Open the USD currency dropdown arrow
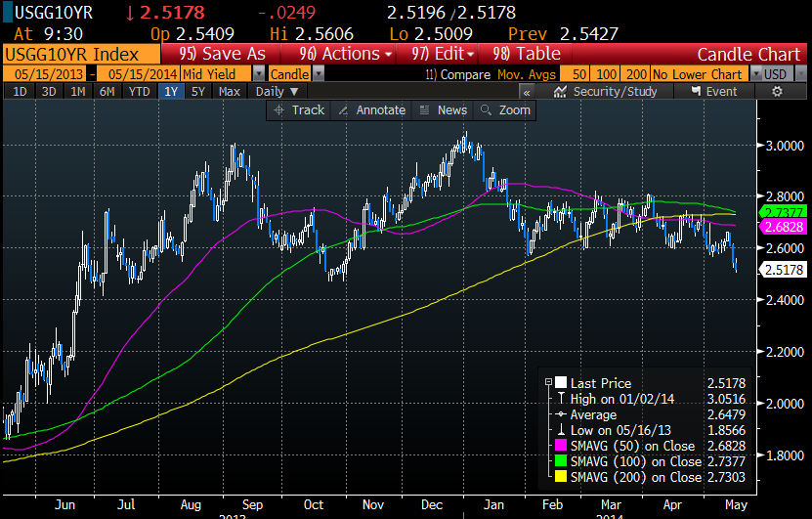This screenshot has height=519, width=812. click(x=801, y=74)
